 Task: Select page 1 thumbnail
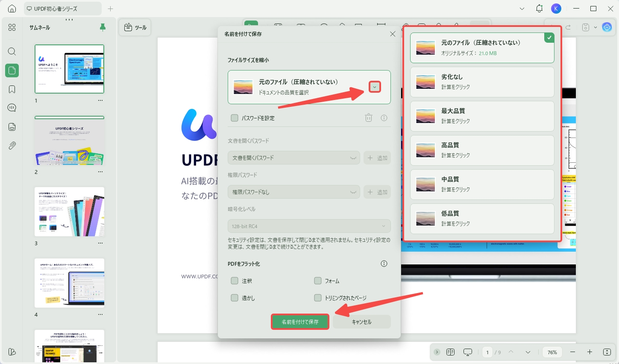pos(69,69)
